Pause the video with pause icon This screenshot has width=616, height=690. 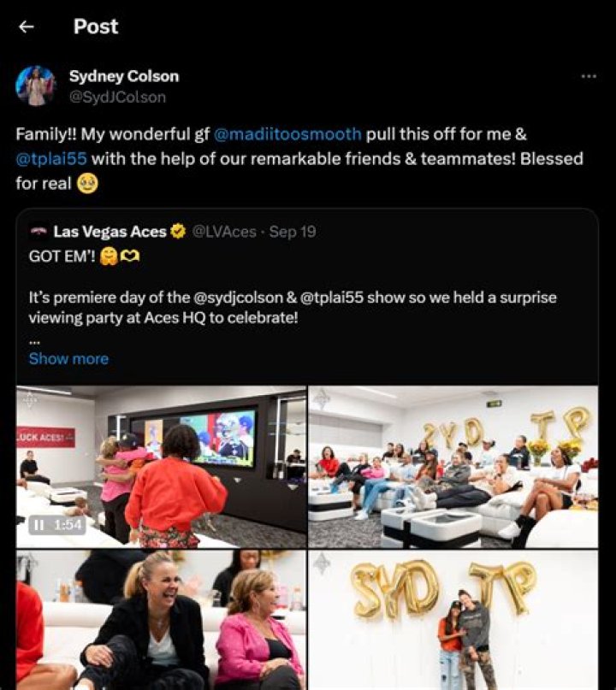tap(39, 524)
